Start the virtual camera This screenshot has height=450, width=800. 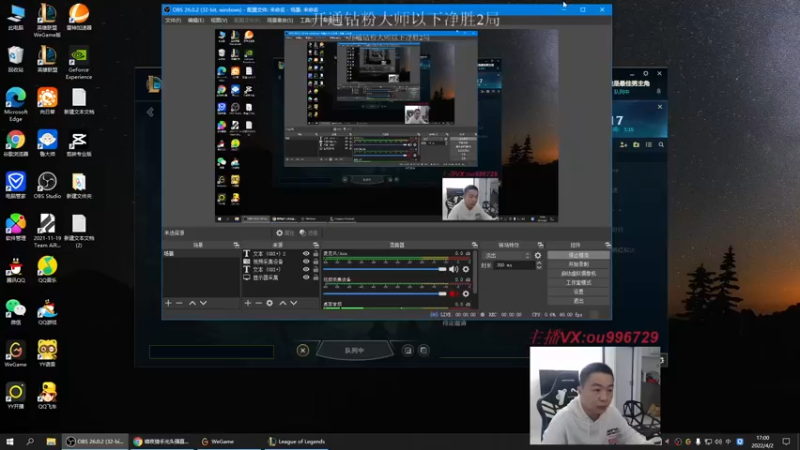[578, 273]
